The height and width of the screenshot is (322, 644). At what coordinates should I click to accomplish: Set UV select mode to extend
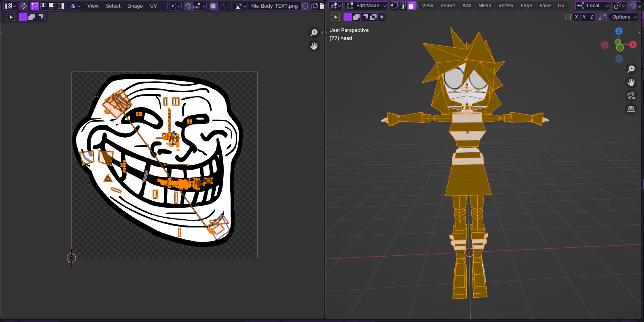[x=32, y=17]
